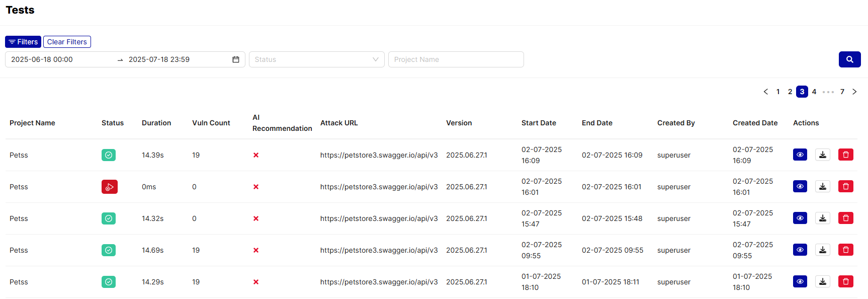Click the blue search magnifier button
868x299 pixels.
(849, 59)
